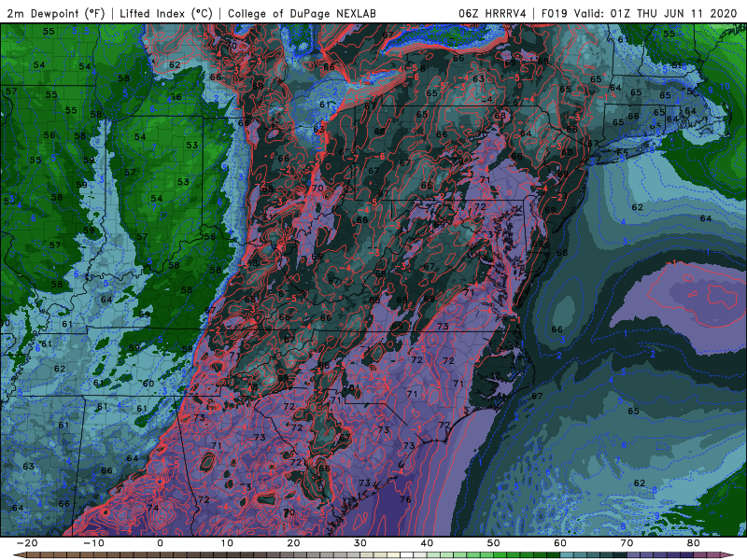Click the '40' colorbar tick label
747x560 pixels.
(427, 543)
